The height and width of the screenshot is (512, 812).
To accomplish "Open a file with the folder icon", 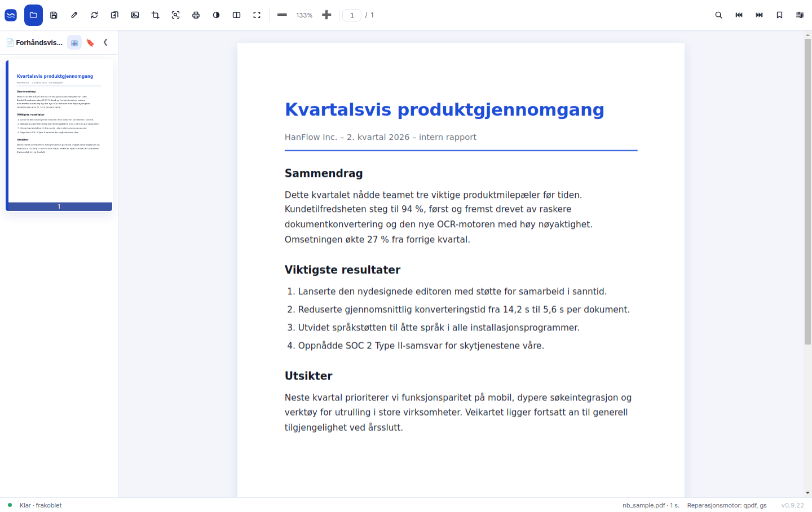I will coord(33,15).
